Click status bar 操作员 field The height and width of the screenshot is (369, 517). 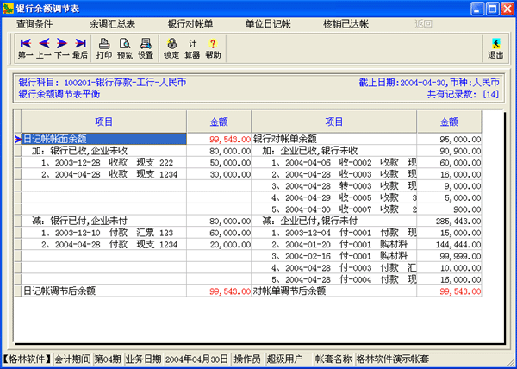[247, 359]
